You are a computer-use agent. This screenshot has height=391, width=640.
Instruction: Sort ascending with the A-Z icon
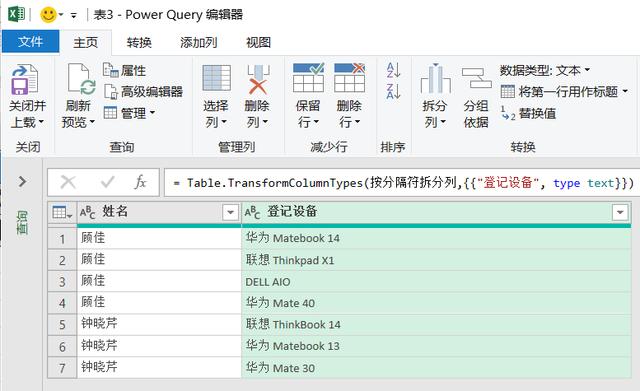click(x=393, y=70)
